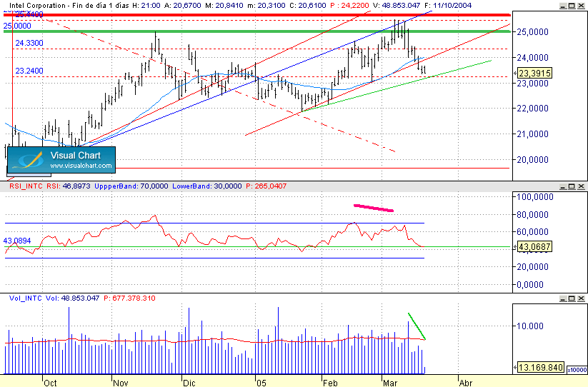Click the 80,0000 RSI axis tick
This screenshot has height=387, width=588.
(532, 215)
